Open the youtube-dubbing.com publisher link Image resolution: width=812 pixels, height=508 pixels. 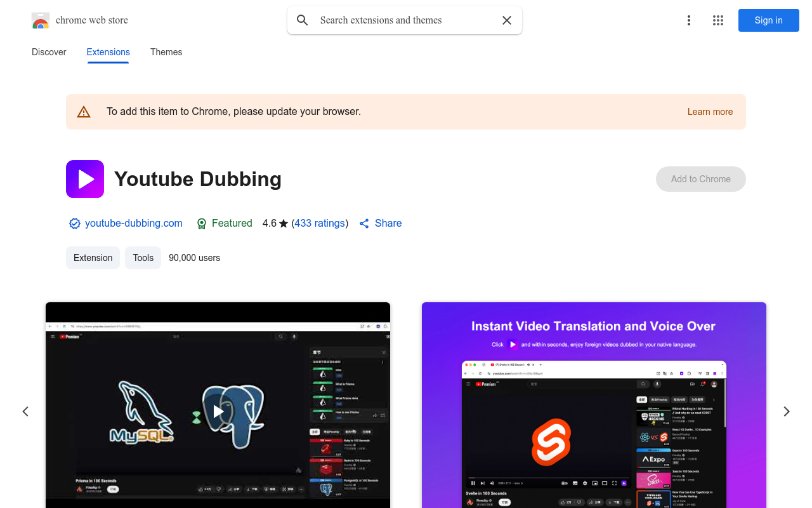tap(133, 224)
